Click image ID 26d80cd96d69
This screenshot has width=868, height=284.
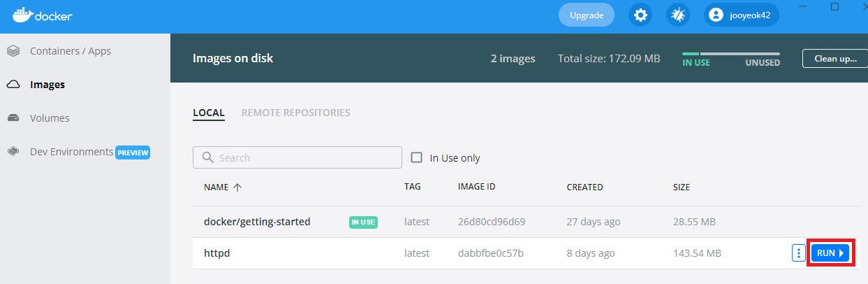click(x=492, y=222)
